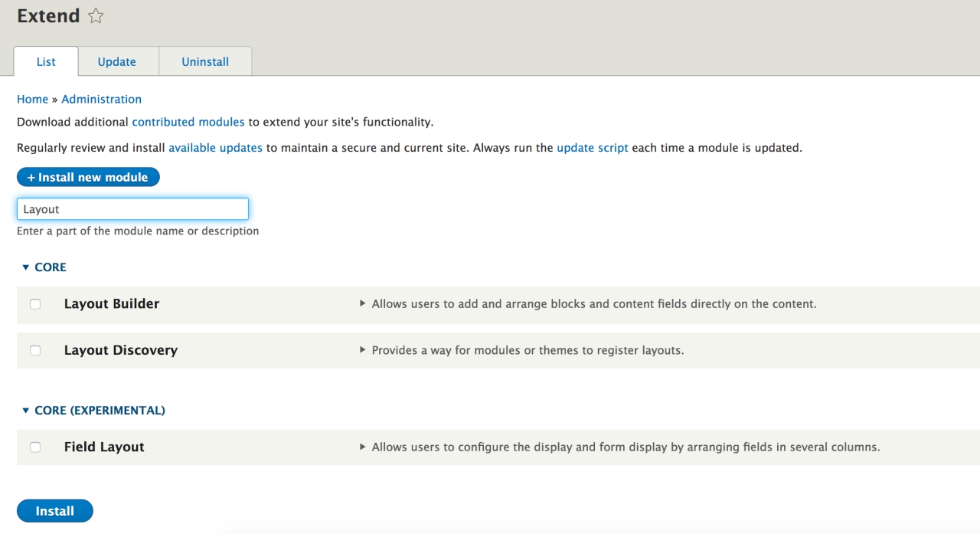Open the Administration breadcrumb link
Image resolution: width=980 pixels, height=534 pixels.
tap(101, 99)
